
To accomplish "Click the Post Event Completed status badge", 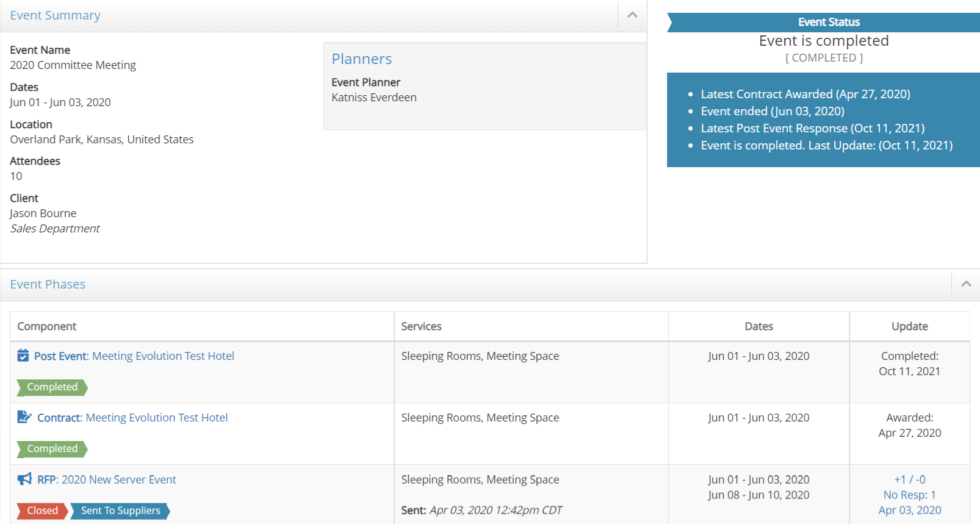I will point(52,387).
